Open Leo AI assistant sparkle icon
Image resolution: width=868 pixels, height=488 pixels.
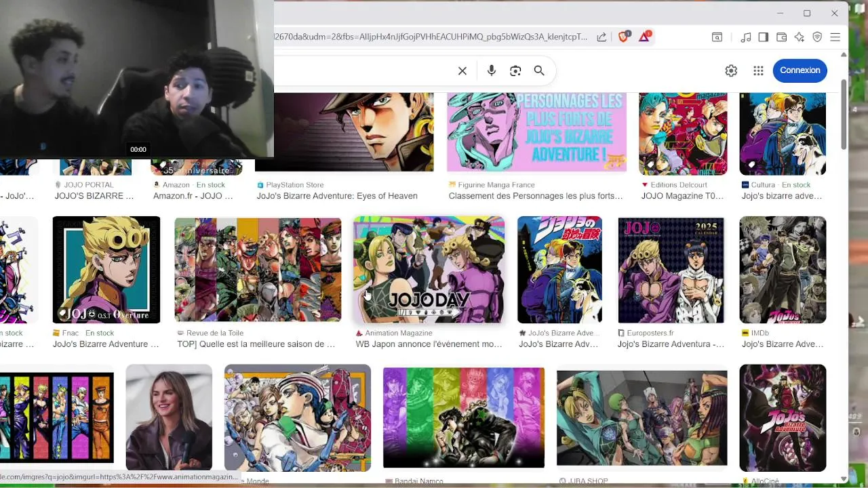800,37
